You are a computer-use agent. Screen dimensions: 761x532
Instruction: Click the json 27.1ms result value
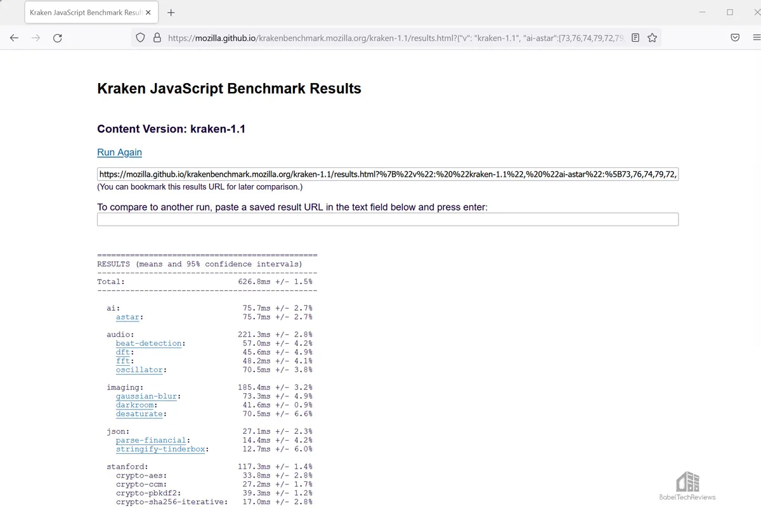(256, 431)
